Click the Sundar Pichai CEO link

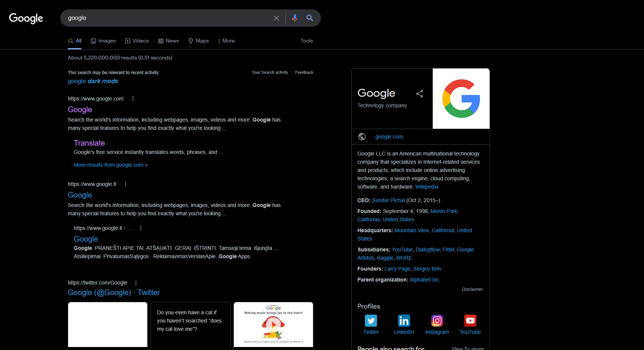pyautogui.click(x=388, y=200)
